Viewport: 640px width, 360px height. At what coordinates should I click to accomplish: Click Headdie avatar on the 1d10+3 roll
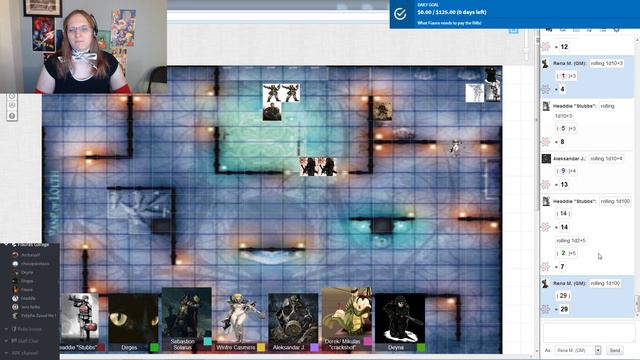pyautogui.click(x=546, y=106)
